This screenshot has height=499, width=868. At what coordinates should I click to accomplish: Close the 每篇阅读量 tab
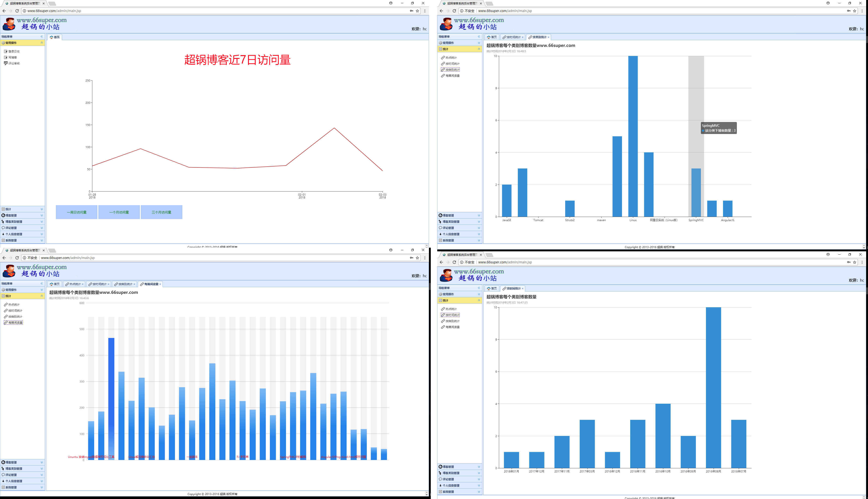(x=160, y=284)
